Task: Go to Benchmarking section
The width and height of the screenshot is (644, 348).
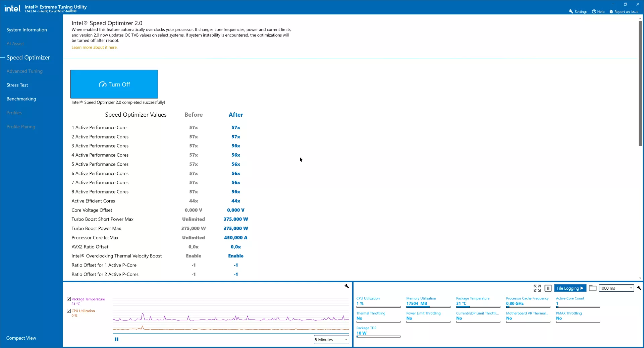Action: pyautogui.click(x=21, y=99)
